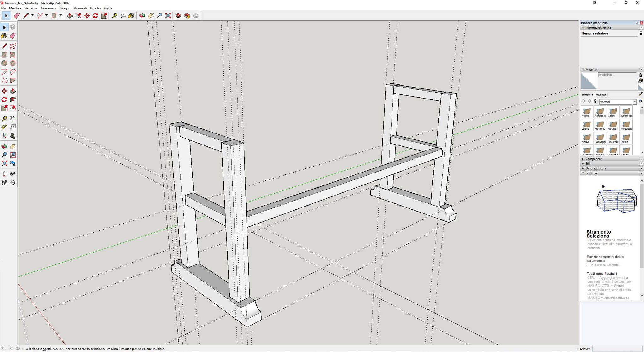Select the Freehand drawing tool
Image resolution: width=644 pixels, height=352 pixels.
coord(13,47)
